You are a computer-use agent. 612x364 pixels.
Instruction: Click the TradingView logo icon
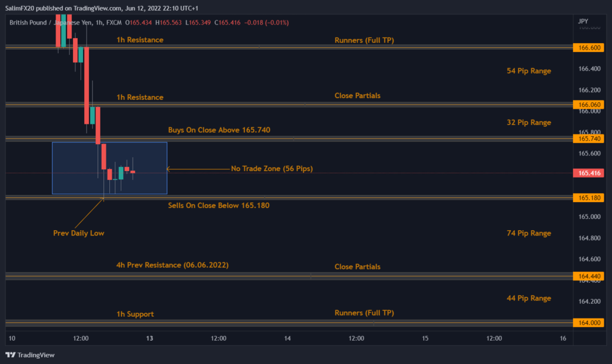[x=10, y=354]
